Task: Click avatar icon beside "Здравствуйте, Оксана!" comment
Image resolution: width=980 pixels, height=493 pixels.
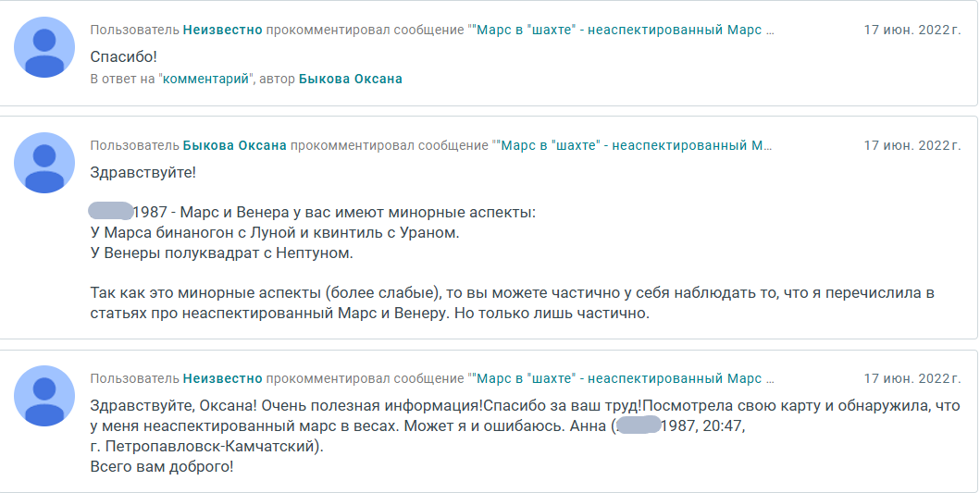Action: [x=44, y=396]
